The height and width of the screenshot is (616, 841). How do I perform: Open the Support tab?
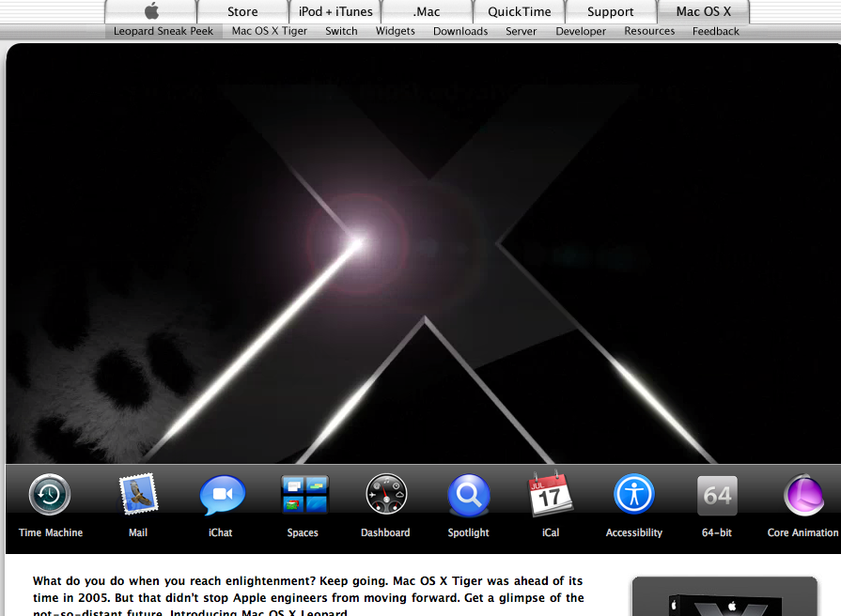pyautogui.click(x=611, y=11)
